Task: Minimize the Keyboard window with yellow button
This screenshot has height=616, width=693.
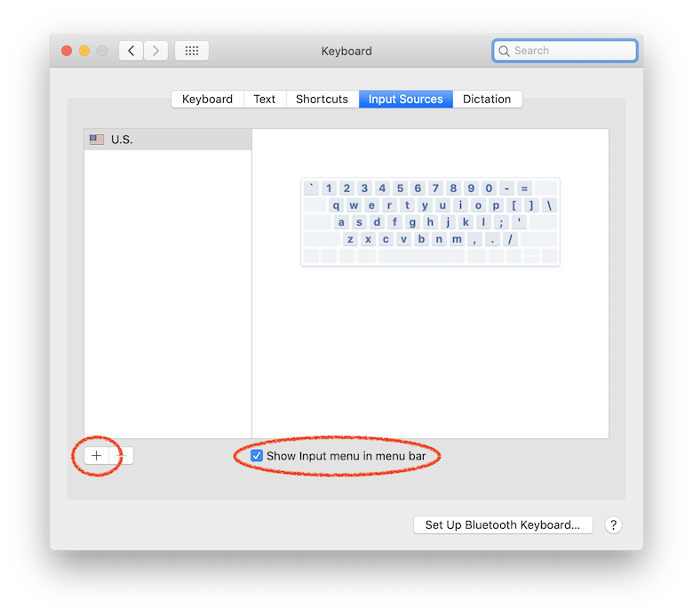Action: (84, 51)
